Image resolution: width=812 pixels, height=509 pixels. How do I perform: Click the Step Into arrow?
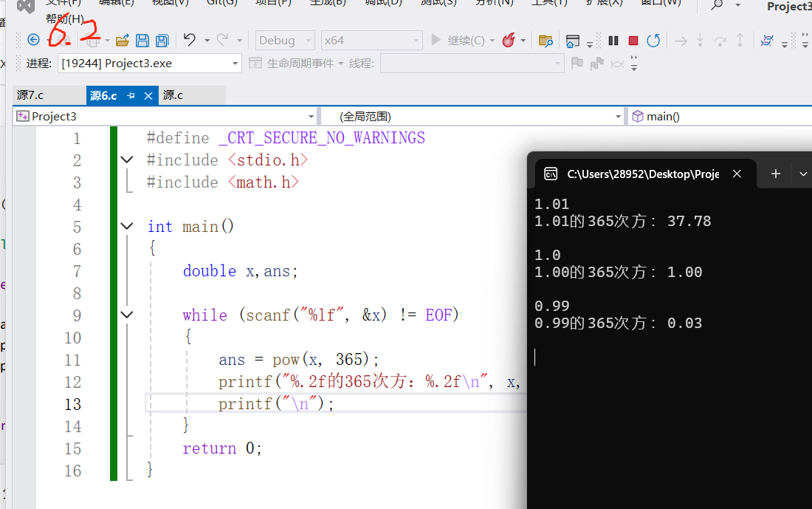coord(700,41)
